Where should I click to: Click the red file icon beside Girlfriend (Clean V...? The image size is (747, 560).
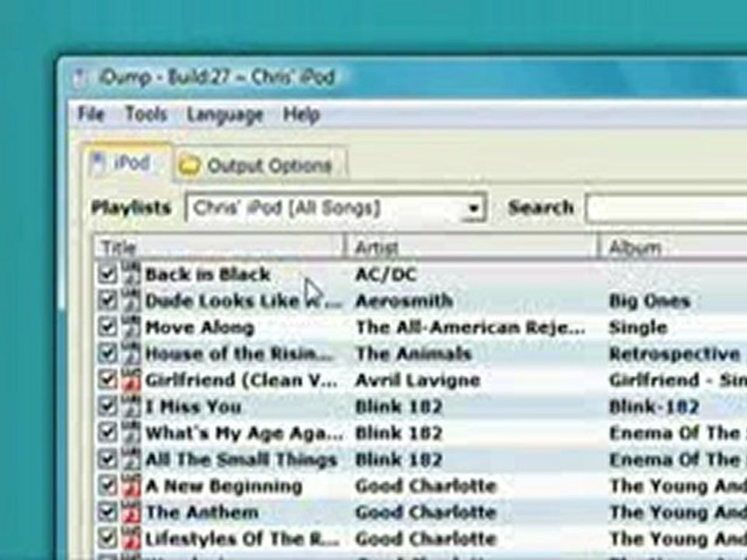pos(131,379)
